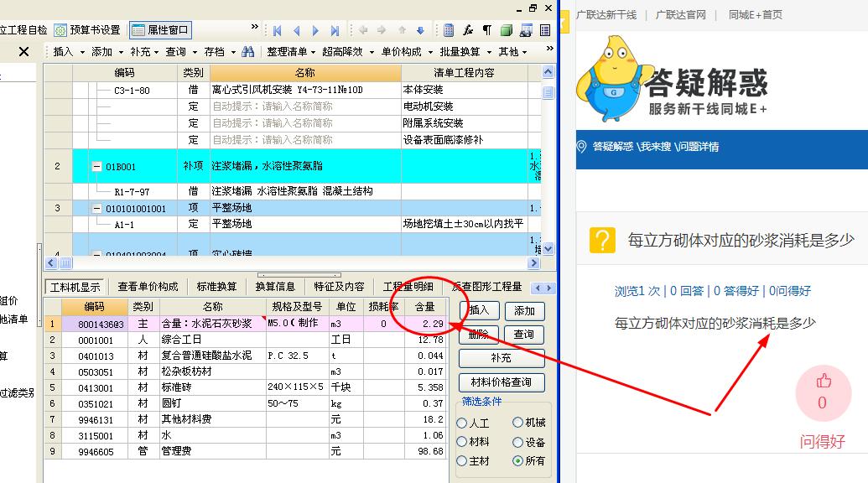The width and height of the screenshot is (868, 483).
Task: Select the 标准砖 material row name
Action: click(x=212, y=387)
